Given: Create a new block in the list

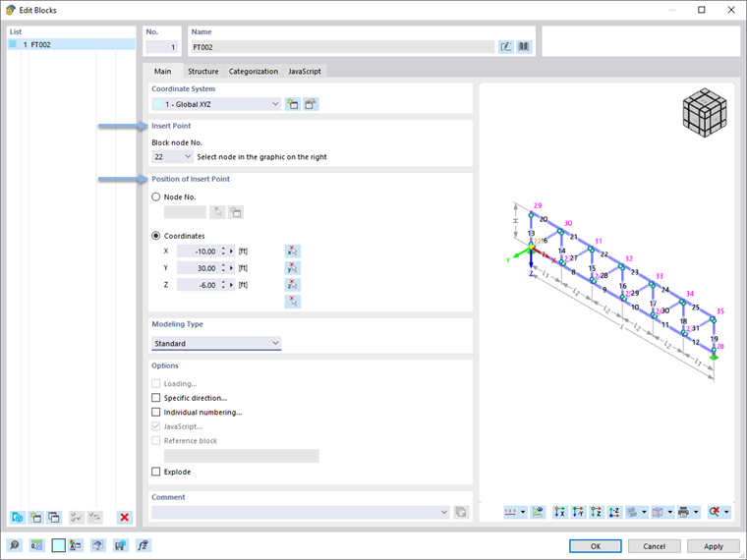Looking at the screenshot, I should coord(35,517).
